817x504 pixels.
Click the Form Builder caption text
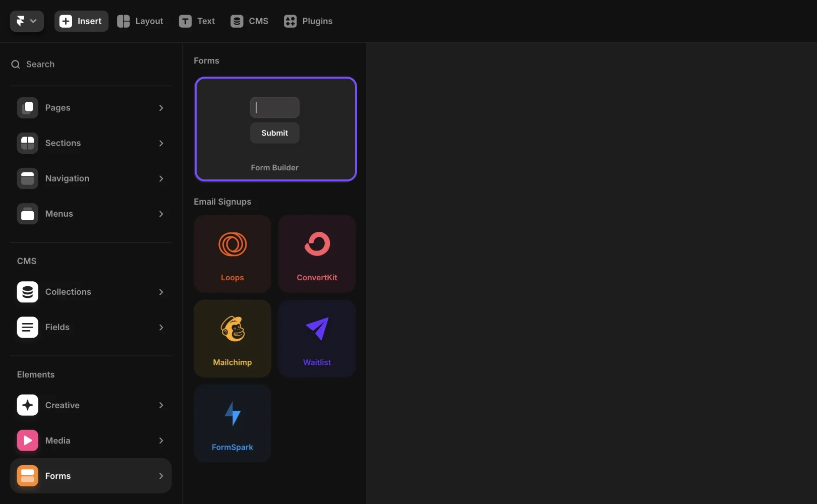pos(275,168)
